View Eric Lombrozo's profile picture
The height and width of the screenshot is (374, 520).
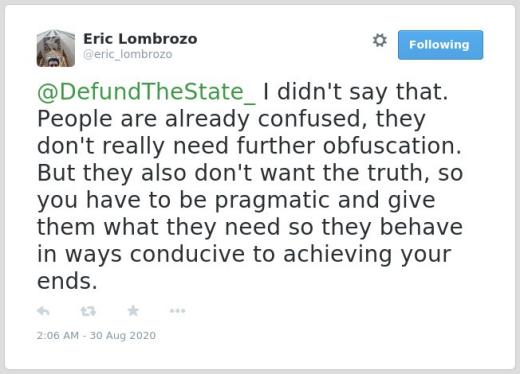[56, 48]
